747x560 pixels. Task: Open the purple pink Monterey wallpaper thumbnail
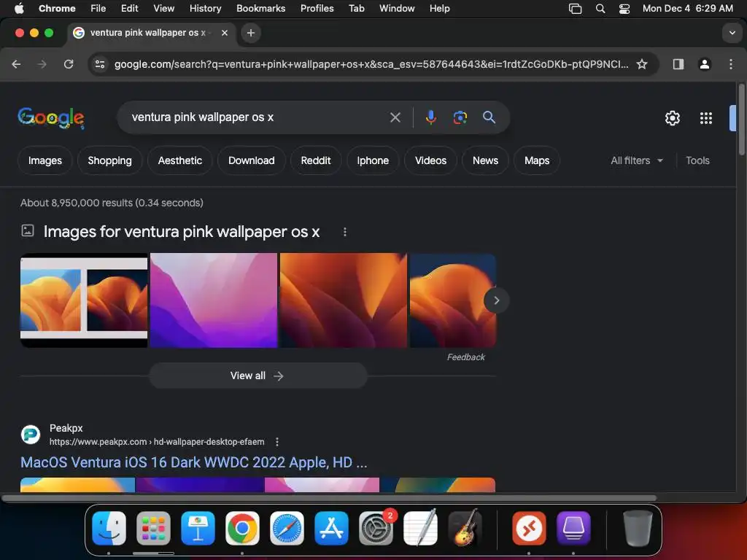point(214,300)
